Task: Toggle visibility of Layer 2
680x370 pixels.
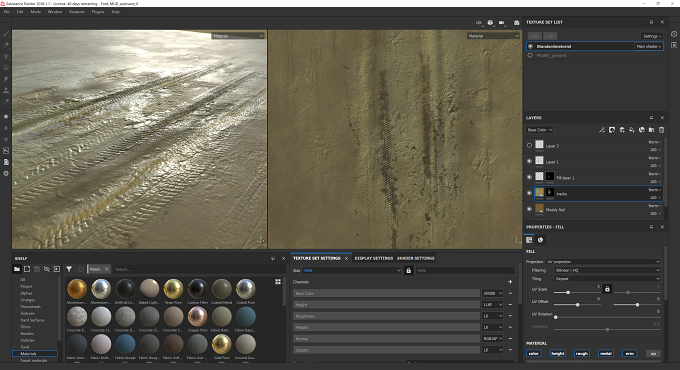Action: pyautogui.click(x=530, y=146)
